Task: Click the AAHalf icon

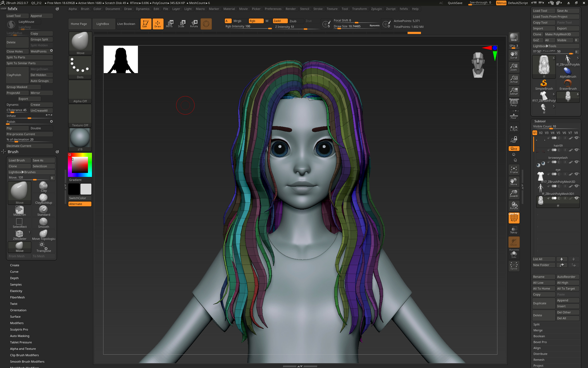Action: (514, 91)
